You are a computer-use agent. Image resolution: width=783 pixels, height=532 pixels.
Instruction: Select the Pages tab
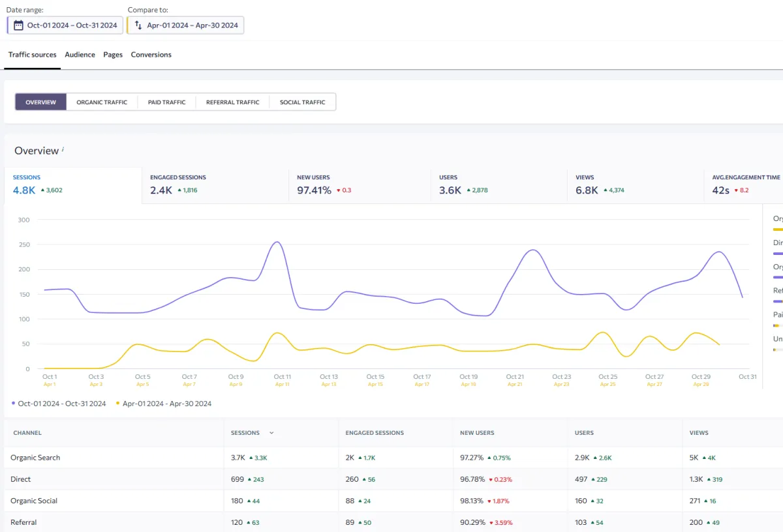(113, 55)
